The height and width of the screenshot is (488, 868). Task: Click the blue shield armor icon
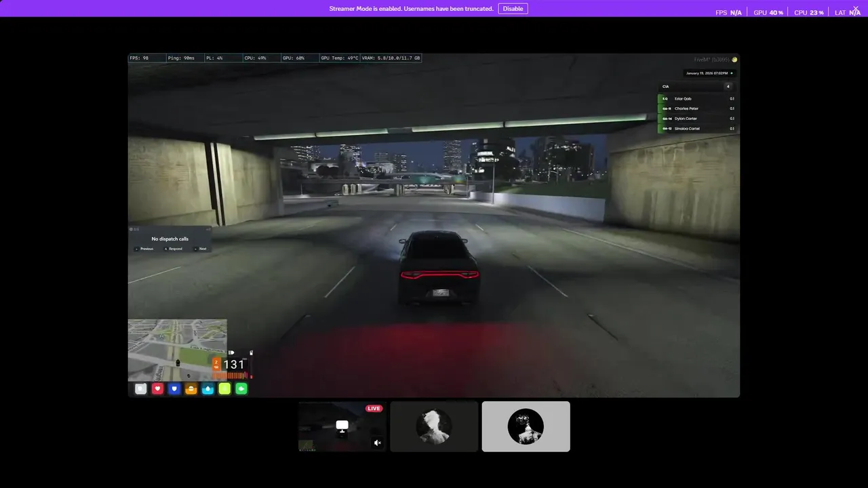point(174,389)
